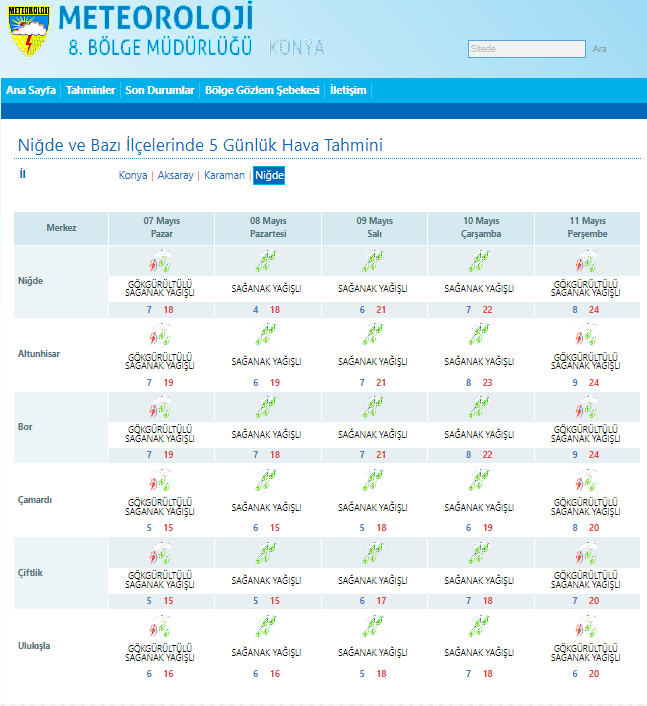
Task: Click Niğde shower icon for 08 Mayıs
Action: [x=267, y=262]
